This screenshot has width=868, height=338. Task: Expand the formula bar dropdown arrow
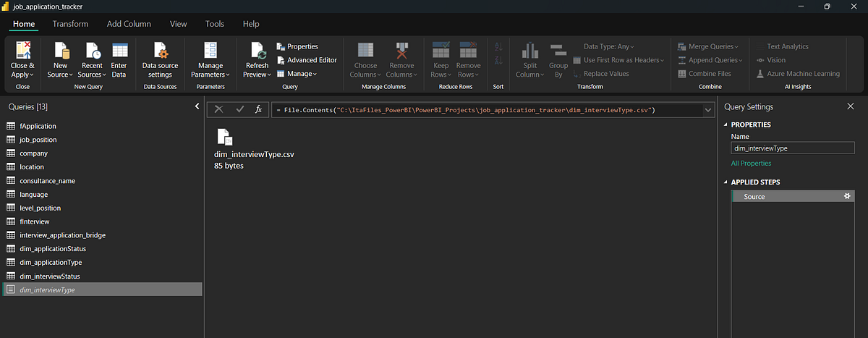pyautogui.click(x=708, y=110)
